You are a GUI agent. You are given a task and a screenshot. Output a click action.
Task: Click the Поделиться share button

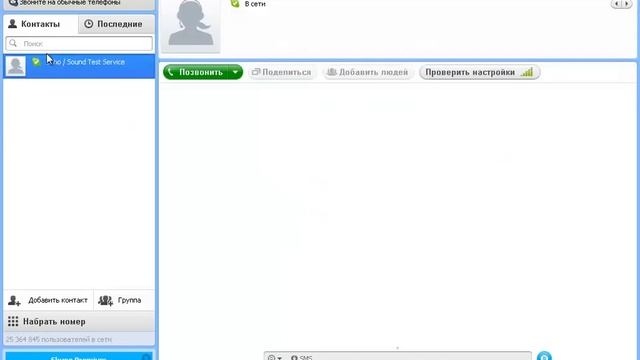point(282,72)
